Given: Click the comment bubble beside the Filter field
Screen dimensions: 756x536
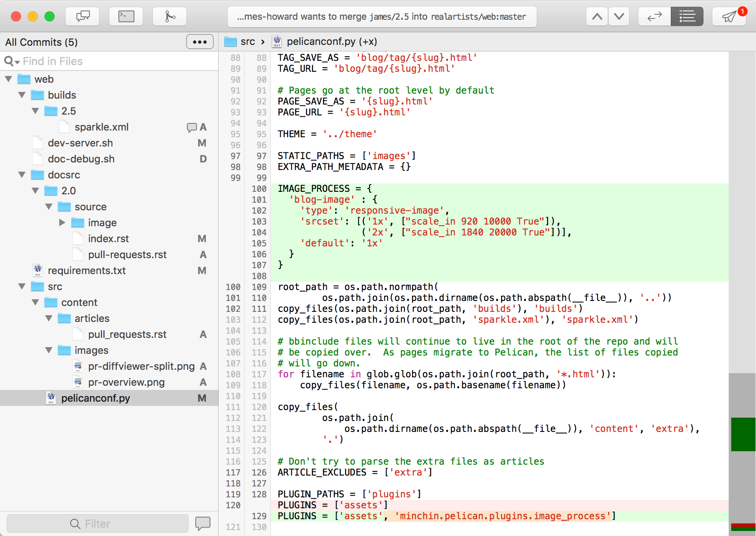Looking at the screenshot, I should click(x=203, y=523).
